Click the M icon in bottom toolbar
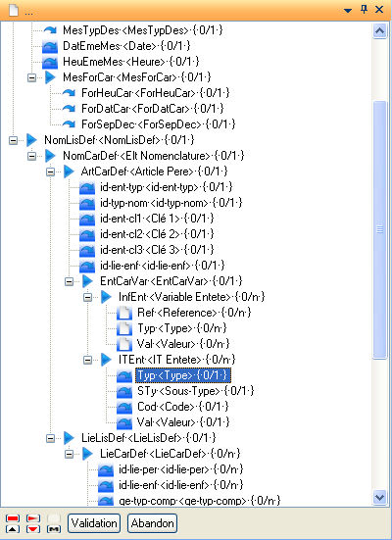This screenshot has height=540, width=392. point(54,529)
